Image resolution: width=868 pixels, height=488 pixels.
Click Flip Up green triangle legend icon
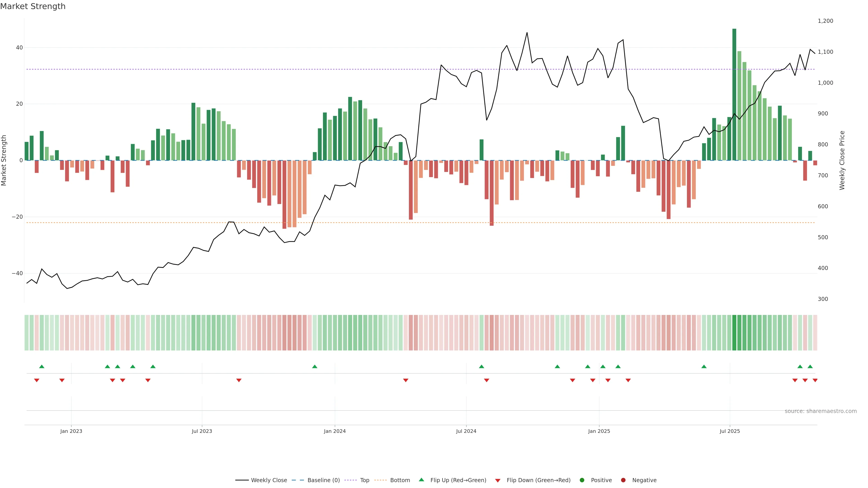[421, 480]
